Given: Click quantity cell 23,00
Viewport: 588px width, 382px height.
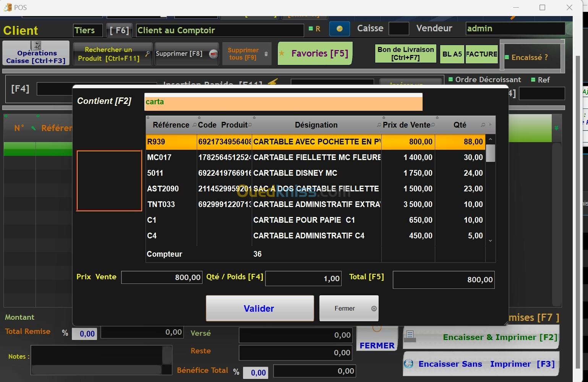Looking at the screenshot, I should tap(460, 189).
